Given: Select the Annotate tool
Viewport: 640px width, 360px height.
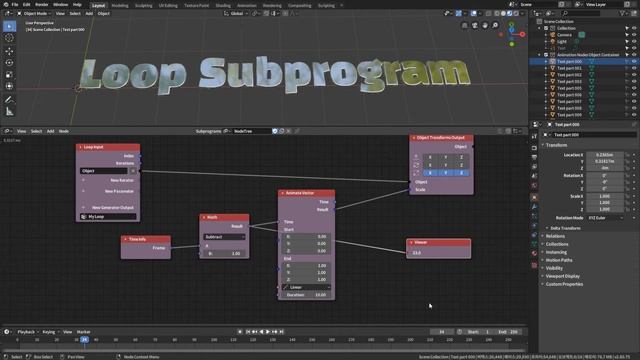Looking at the screenshot, I should coord(9,100).
